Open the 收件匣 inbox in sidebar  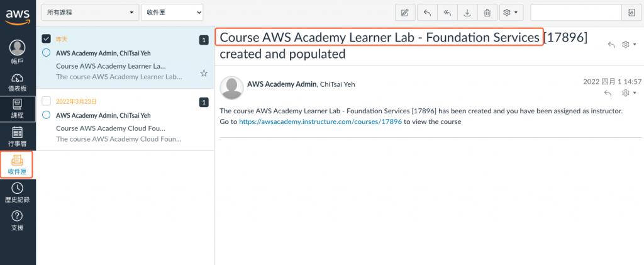click(17, 165)
